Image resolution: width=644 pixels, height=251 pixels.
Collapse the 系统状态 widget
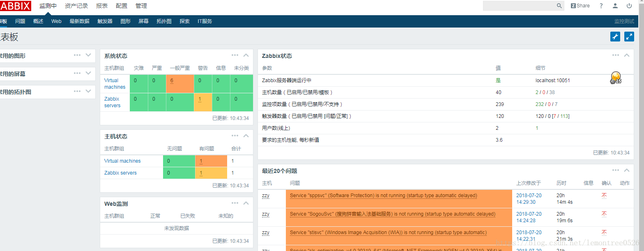point(246,55)
